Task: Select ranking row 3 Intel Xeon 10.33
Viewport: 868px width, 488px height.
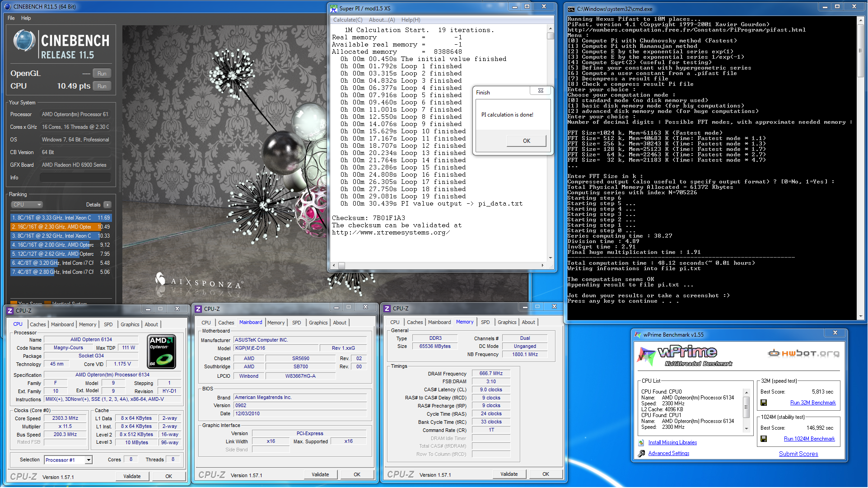Action: 61,236
